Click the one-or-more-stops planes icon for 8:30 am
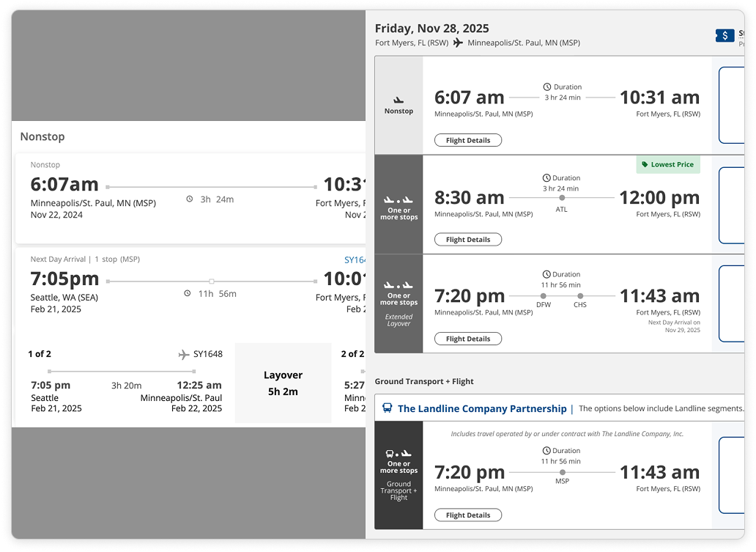 click(398, 198)
